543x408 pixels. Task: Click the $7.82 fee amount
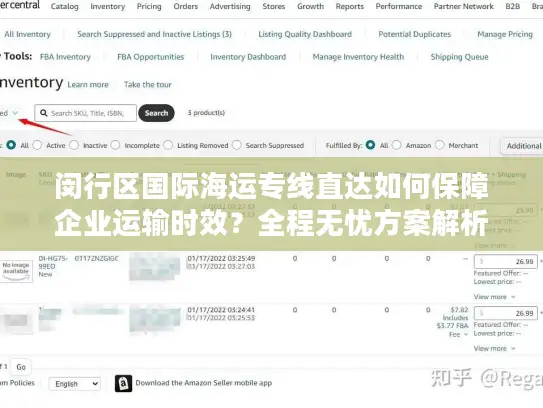click(459, 310)
